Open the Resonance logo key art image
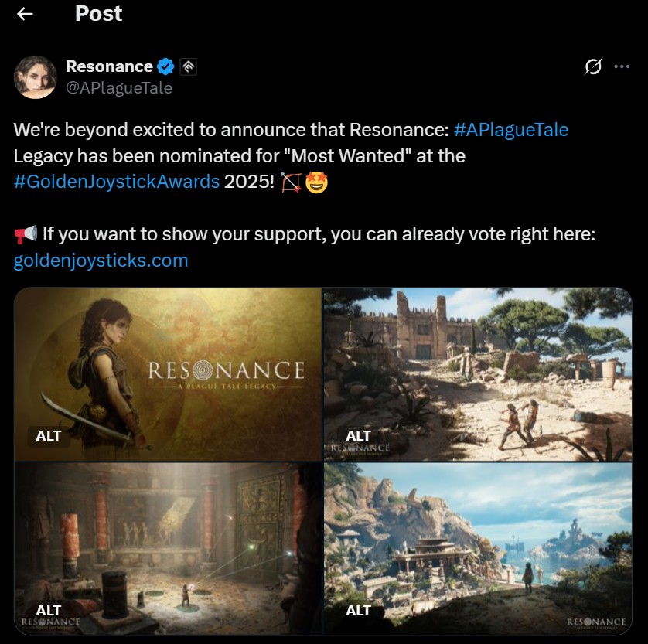The image size is (648, 644). (x=168, y=374)
